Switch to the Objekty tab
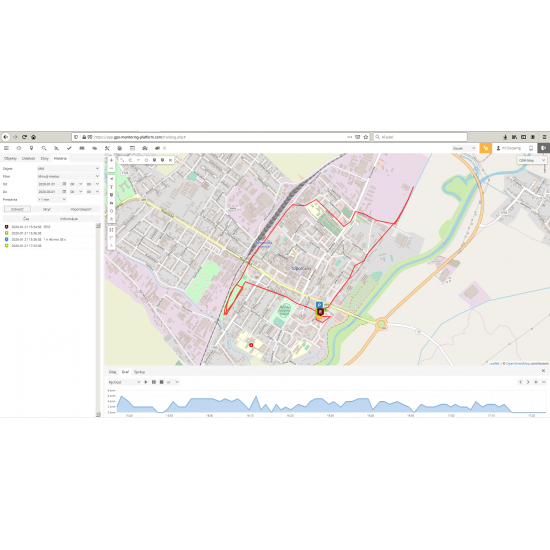Screen dimensions: 550x550 pyautogui.click(x=10, y=159)
